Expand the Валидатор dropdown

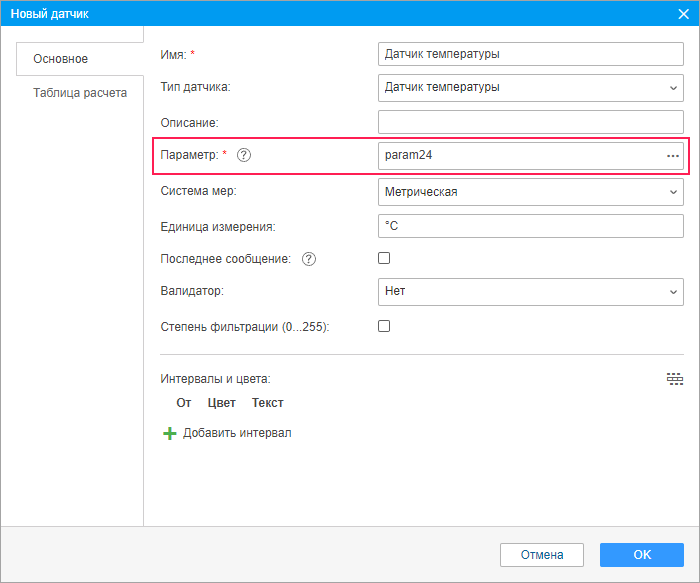pyautogui.click(x=531, y=292)
